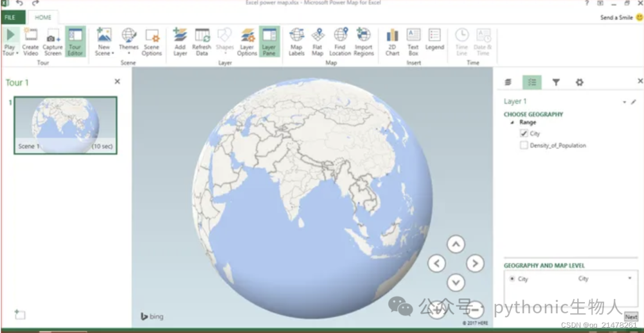
Task: Open Filters funnel icon in Layer Pane
Action: pyautogui.click(x=556, y=82)
